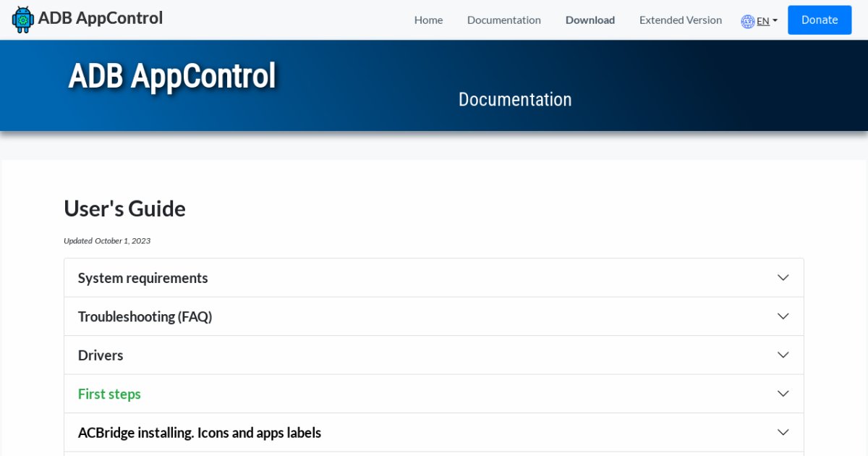Click the banner ADB AppControl title
Image resolution: width=868 pixels, height=456 pixels.
[172, 75]
